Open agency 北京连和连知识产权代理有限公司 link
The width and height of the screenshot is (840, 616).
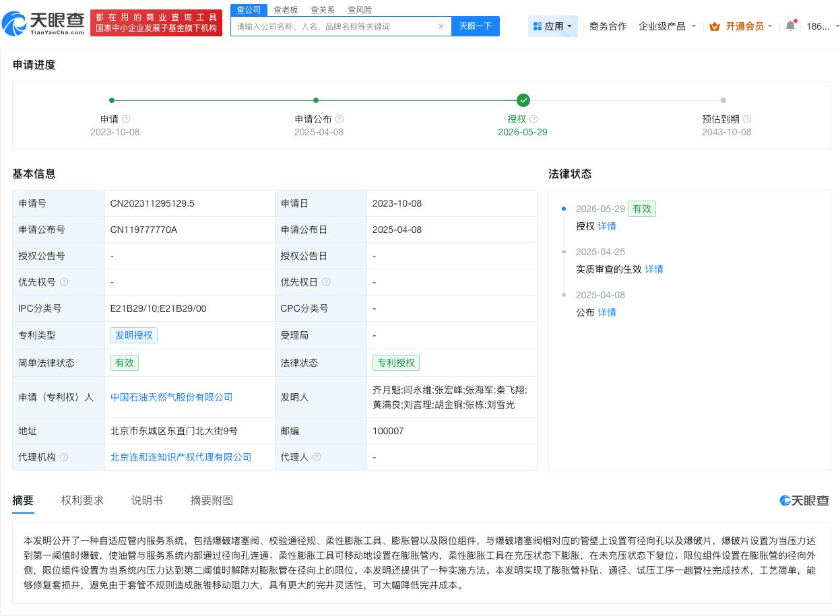tap(181, 457)
